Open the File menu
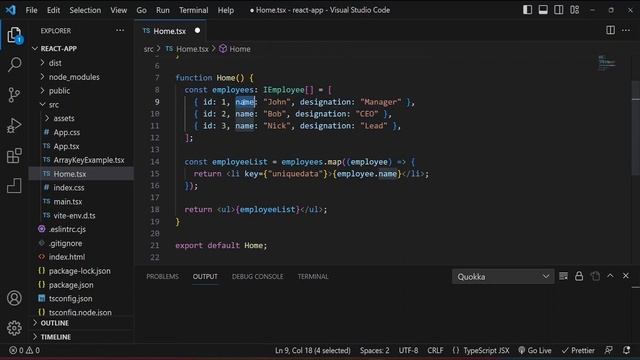 [31, 10]
